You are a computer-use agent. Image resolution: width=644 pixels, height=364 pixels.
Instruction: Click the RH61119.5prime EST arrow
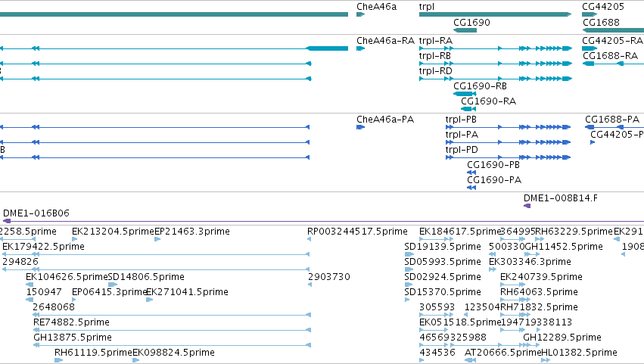pos(59,360)
